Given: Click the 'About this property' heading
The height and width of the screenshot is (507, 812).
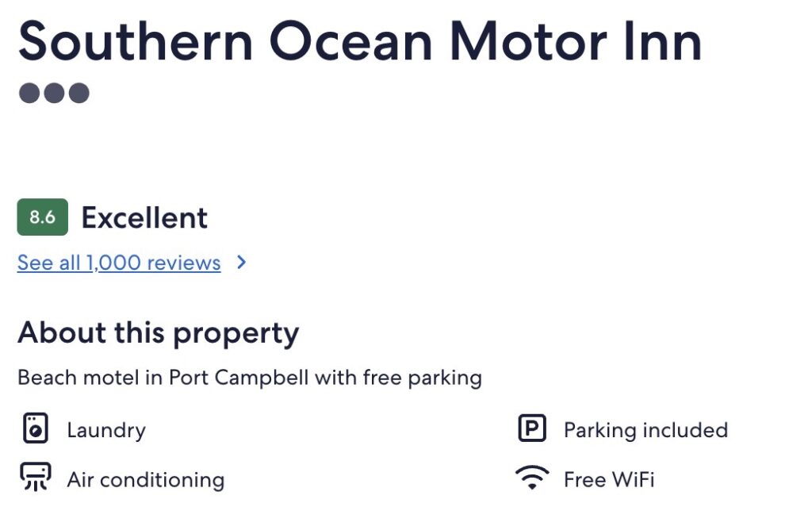Looking at the screenshot, I should (158, 332).
